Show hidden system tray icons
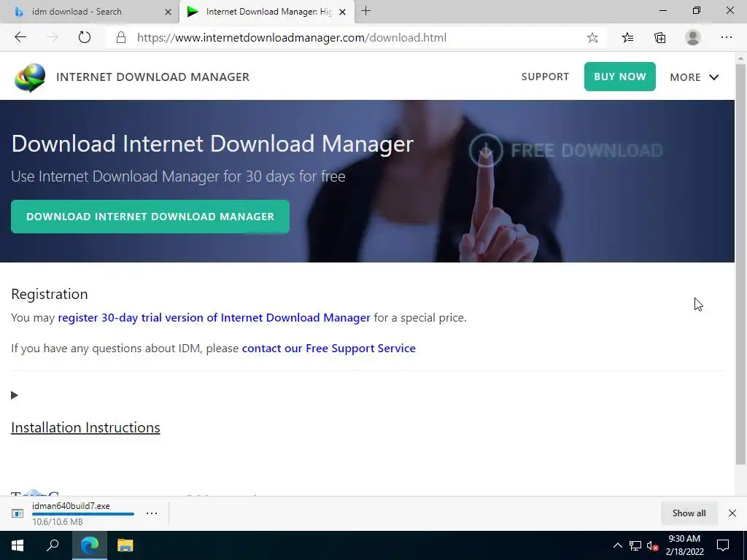 click(x=617, y=545)
